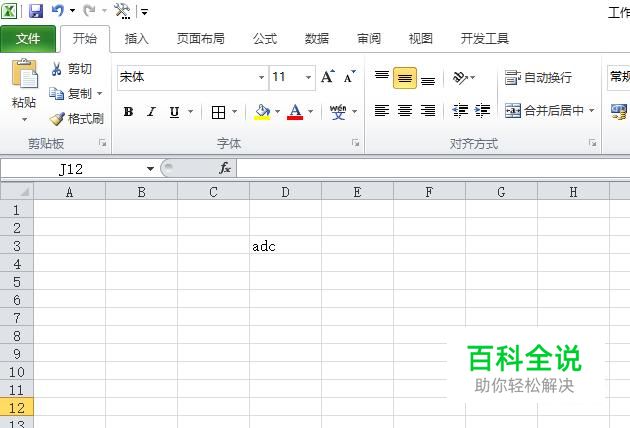Toggle bold formatting
The image size is (630, 428).
tap(129, 112)
